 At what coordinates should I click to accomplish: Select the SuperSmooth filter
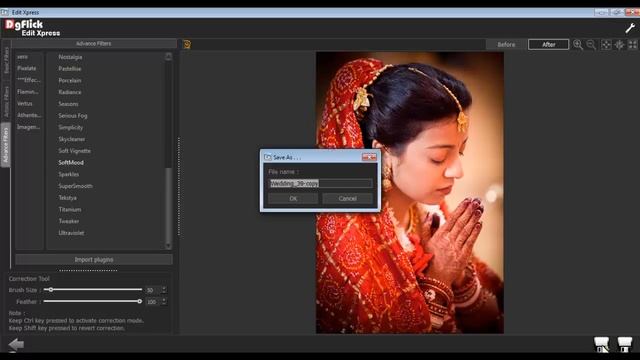click(76, 186)
